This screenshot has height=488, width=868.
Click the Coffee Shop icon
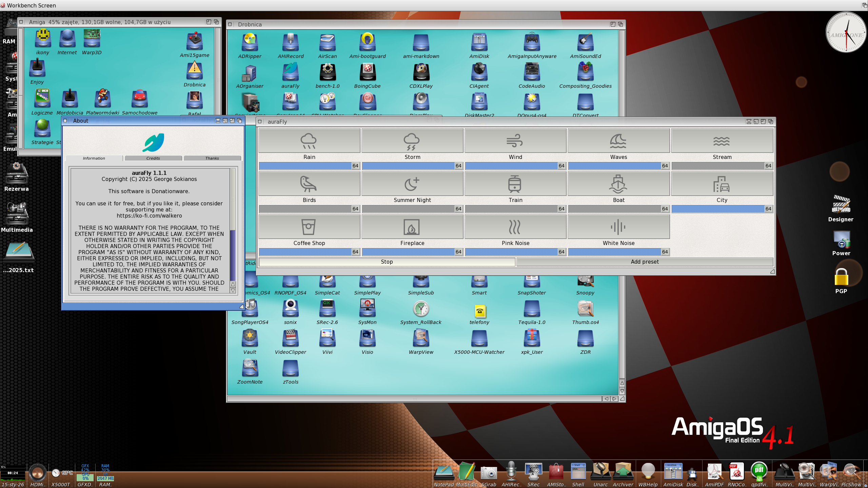coord(309,227)
